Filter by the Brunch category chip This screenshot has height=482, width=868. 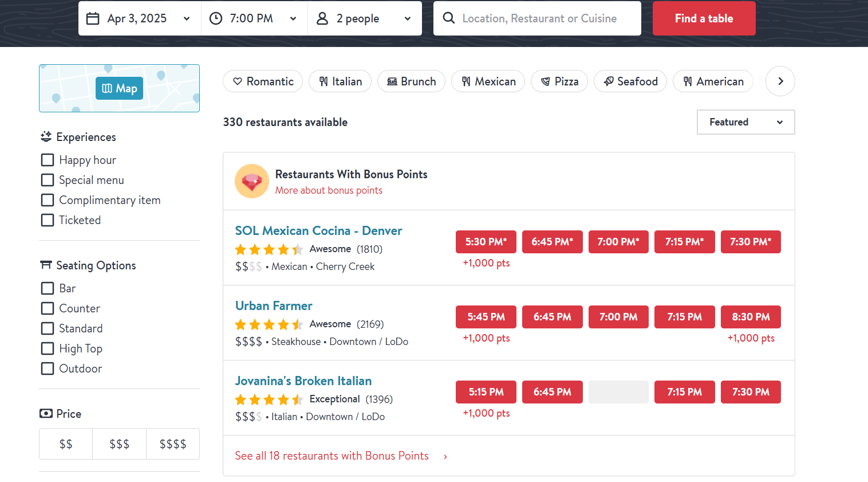[x=411, y=81]
